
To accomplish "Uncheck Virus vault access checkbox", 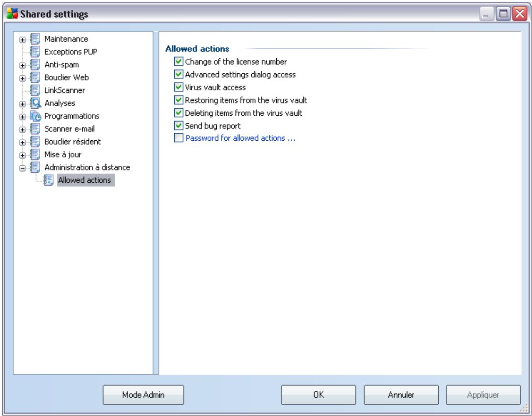I will [x=178, y=87].
